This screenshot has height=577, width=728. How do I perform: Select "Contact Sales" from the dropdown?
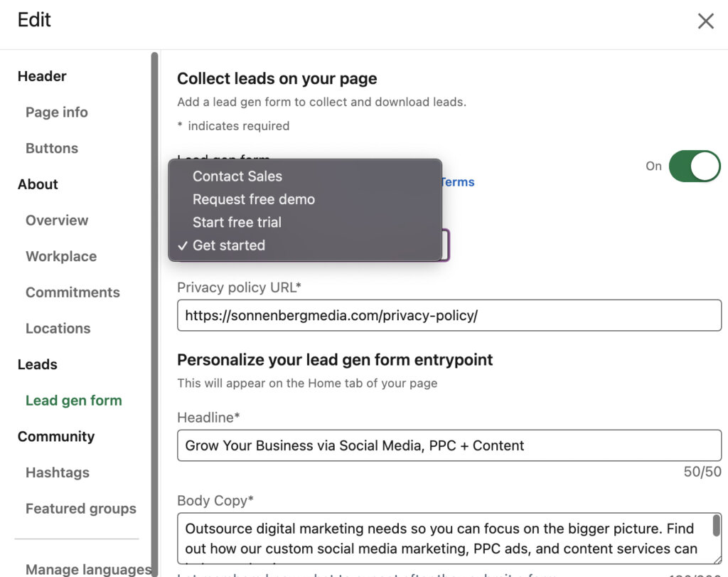click(x=237, y=176)
